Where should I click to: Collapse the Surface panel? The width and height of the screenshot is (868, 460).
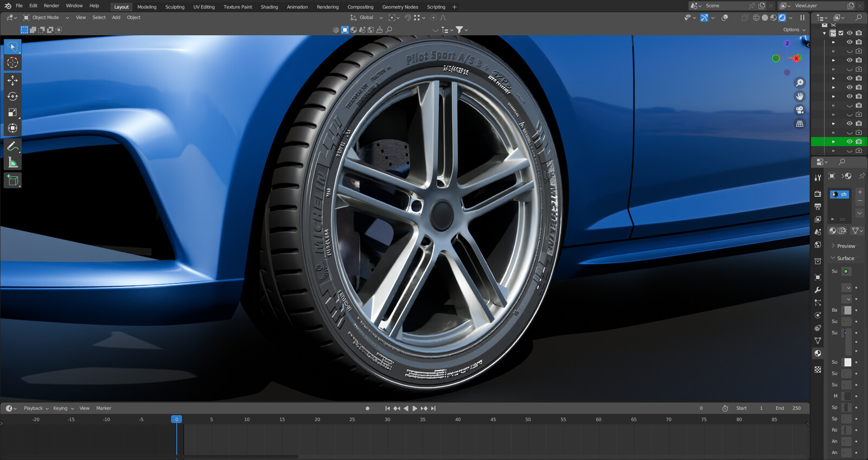tap(845, 258)
